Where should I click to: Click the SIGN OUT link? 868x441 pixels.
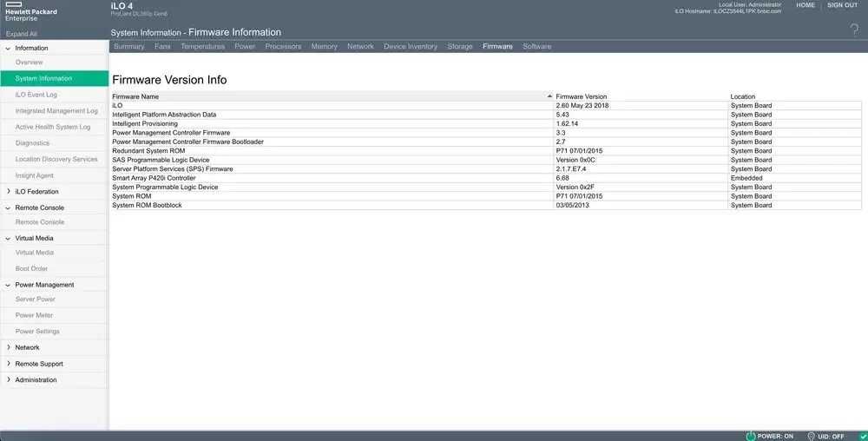(842, 5)
